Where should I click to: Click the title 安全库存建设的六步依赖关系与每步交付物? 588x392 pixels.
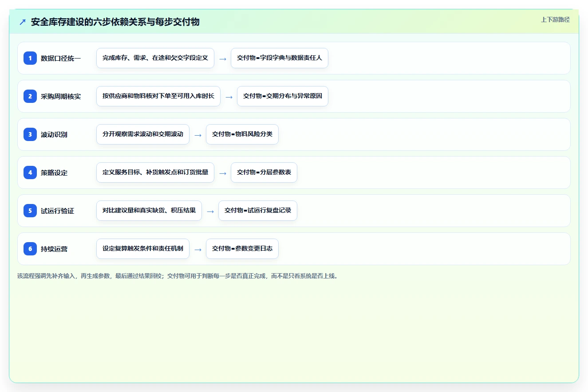(115, 22)
